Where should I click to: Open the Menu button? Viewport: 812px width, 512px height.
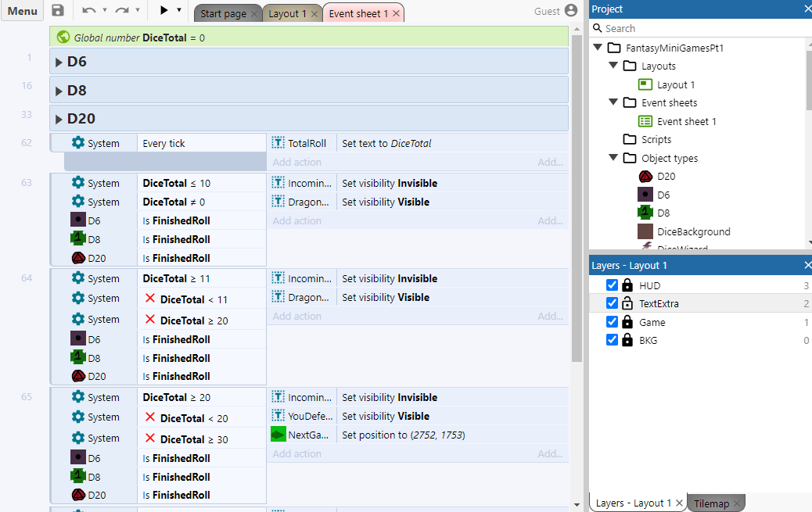[x=22, y=11]
